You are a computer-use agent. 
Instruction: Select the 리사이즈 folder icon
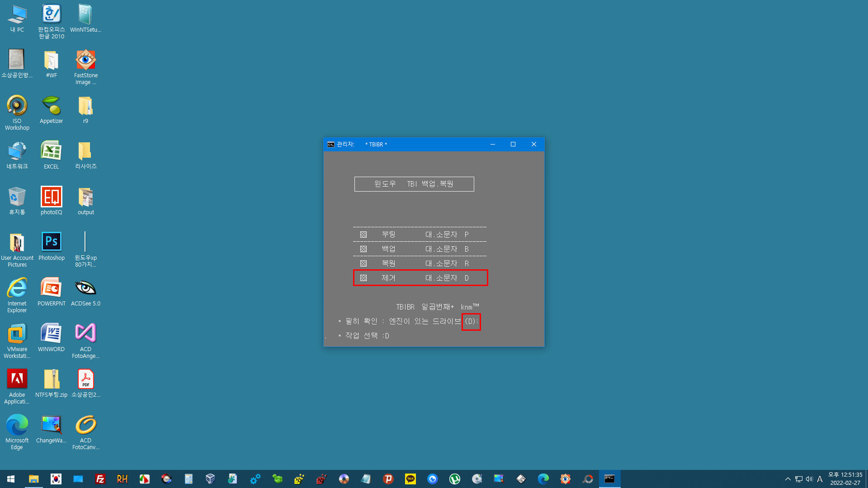(85, 155)
